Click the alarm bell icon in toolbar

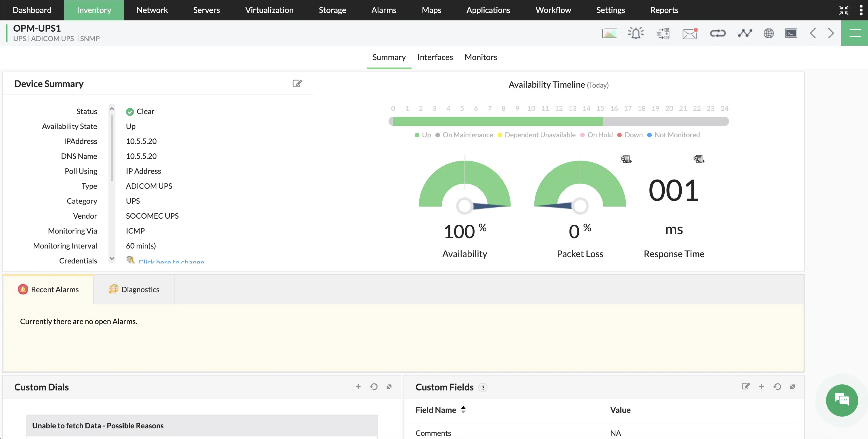pos(636,33)
